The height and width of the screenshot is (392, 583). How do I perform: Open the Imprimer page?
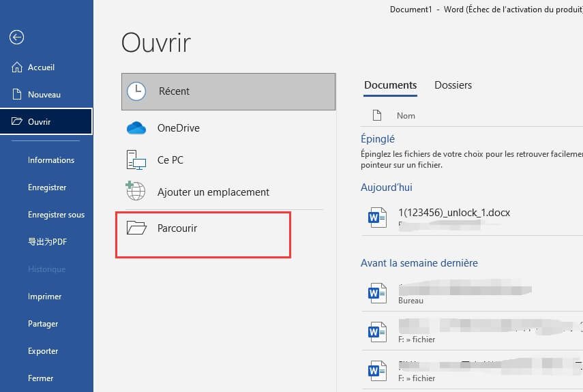tap(44, 297)
